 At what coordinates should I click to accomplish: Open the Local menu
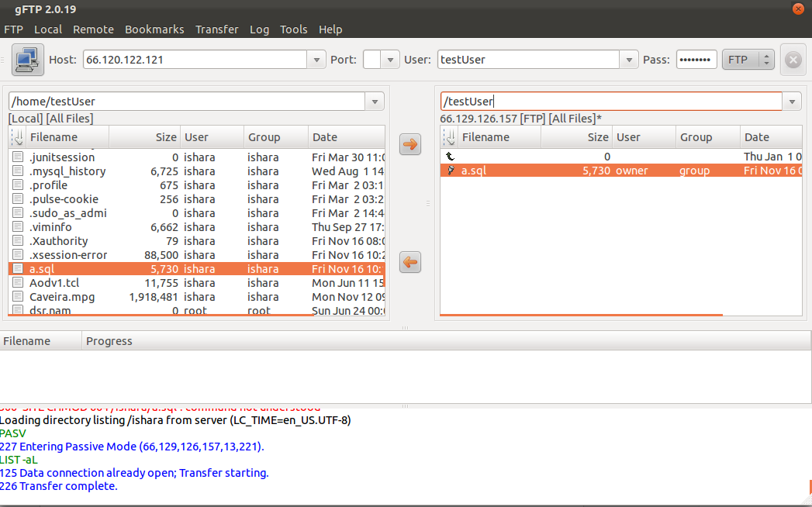[48, 29]
